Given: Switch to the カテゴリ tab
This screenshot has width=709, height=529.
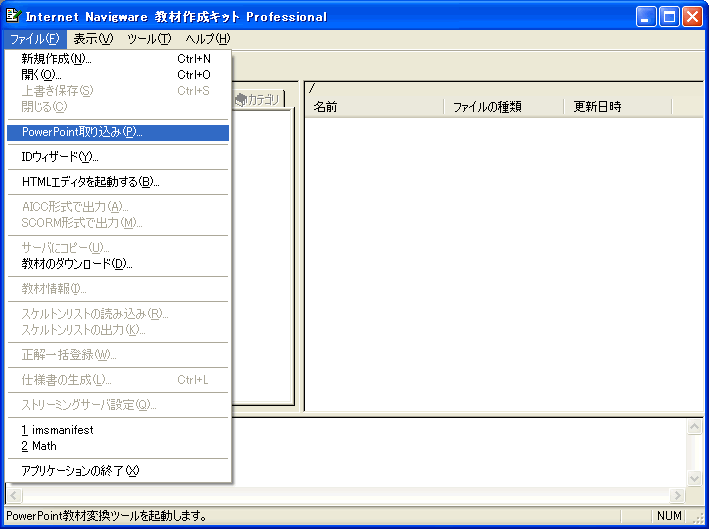Looking at the screenshot, I should point(260,99).
